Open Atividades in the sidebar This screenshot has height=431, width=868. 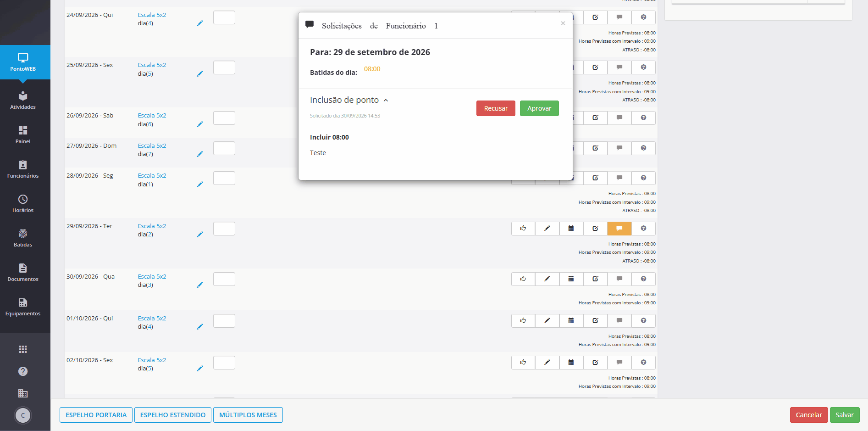coord(23,101)
